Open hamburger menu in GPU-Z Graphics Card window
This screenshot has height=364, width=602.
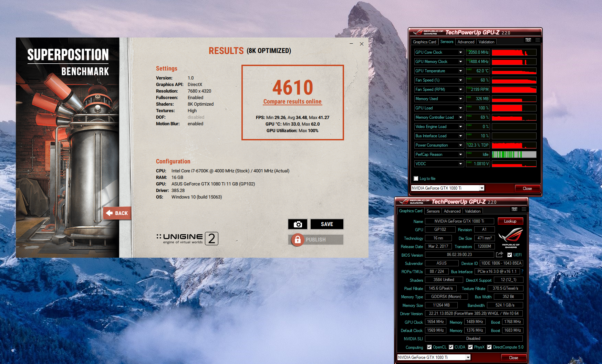524,210
